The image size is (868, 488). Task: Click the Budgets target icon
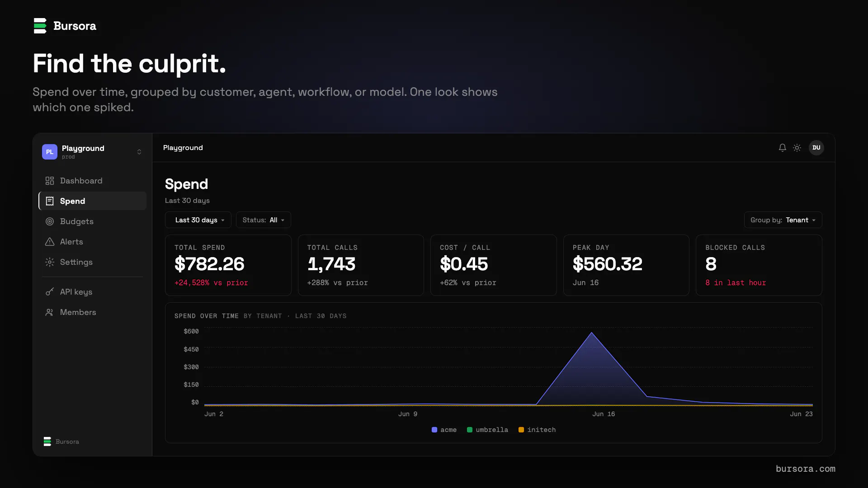pos(50,221)
